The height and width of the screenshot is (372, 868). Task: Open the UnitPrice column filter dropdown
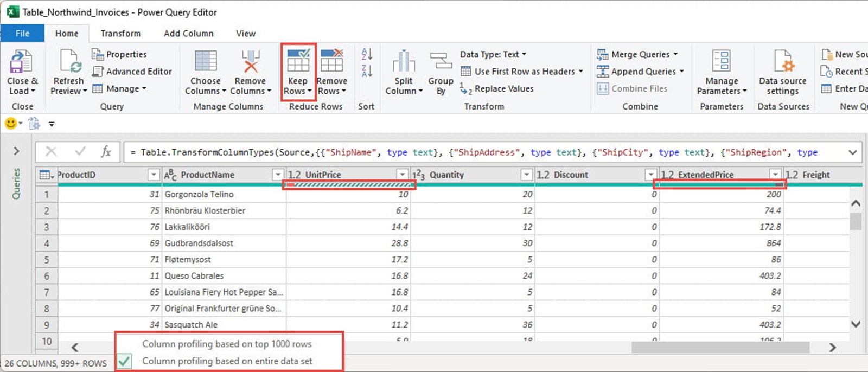[x=402, y=175]
